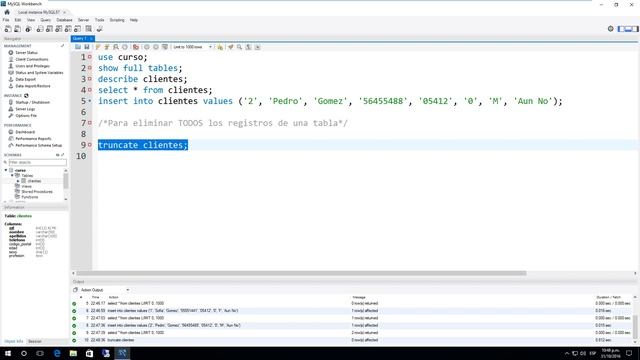Rollback transaction icon in editor toolbar
Viewport: 640px width, 360px height.
(156, 47)
